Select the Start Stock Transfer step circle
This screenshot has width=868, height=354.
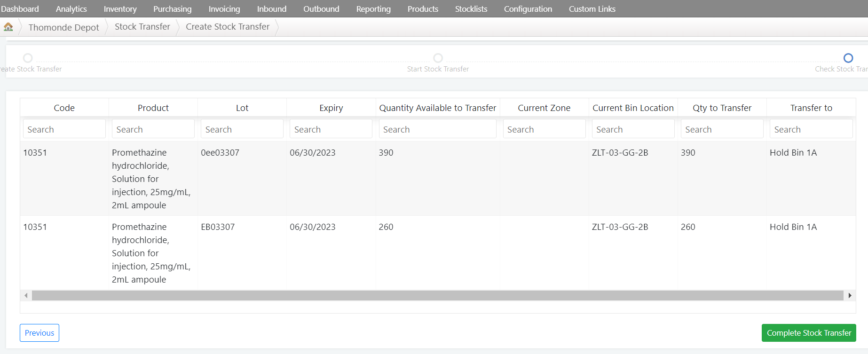click(x=438, y=58)
